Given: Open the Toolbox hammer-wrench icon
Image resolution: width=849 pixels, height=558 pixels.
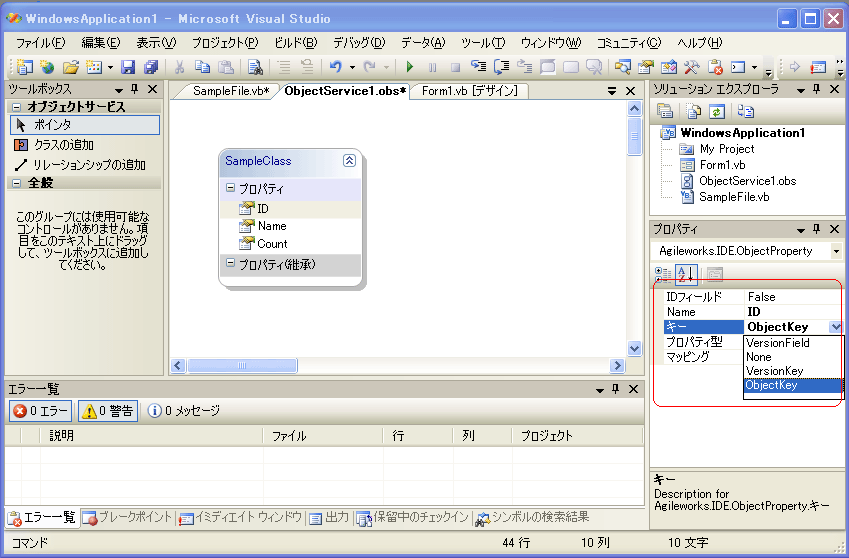Looking at the screenshot, I should 691,67.
